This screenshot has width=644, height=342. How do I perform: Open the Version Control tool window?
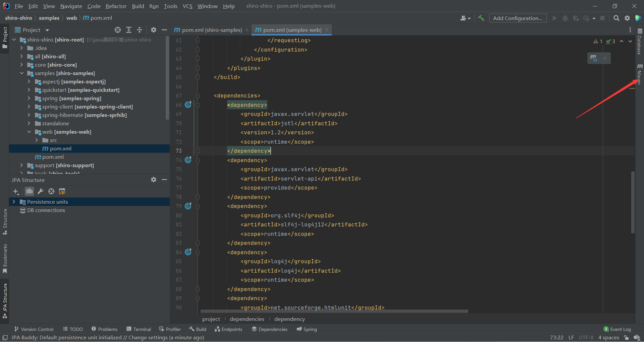click(x=34, y=329)
